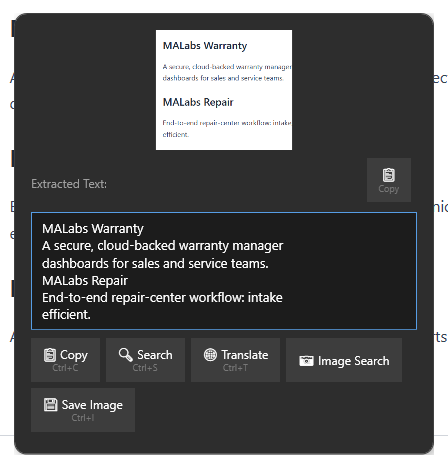This screenshot has width=448, height=463.
Task: Click the Copy button beside Extracted Text
Action: [389, 180]
